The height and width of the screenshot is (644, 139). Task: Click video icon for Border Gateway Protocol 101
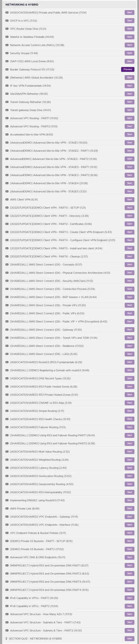(x=7, y=70)
